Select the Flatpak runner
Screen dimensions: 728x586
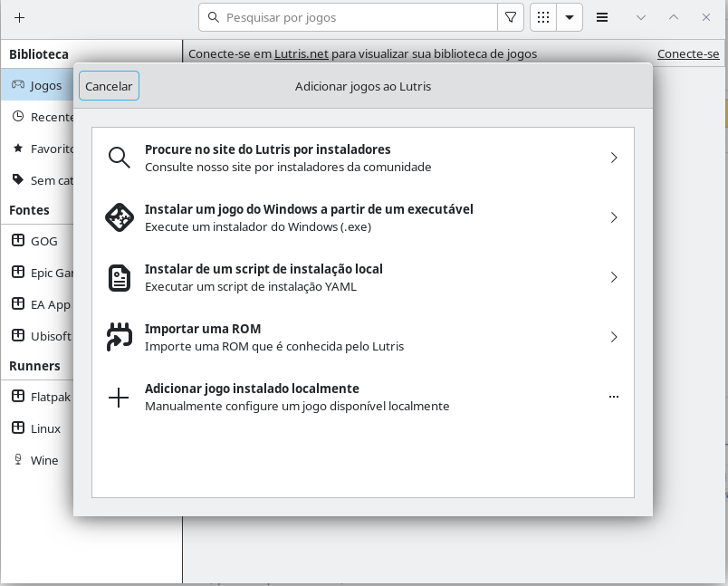click(37, 397)
